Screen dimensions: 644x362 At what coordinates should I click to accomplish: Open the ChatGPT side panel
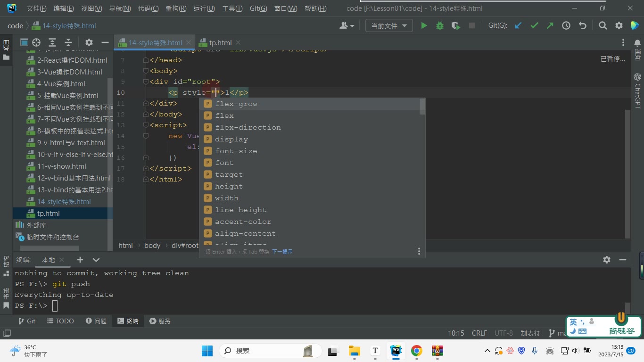click(x=637, y=90)
